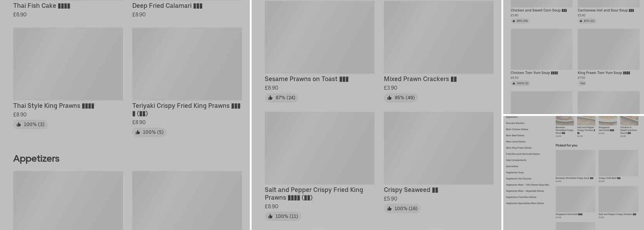644x230 pixels.
Task: Select Main Beef Dishes in sidebar menu
Action: (x=515, y=136)
